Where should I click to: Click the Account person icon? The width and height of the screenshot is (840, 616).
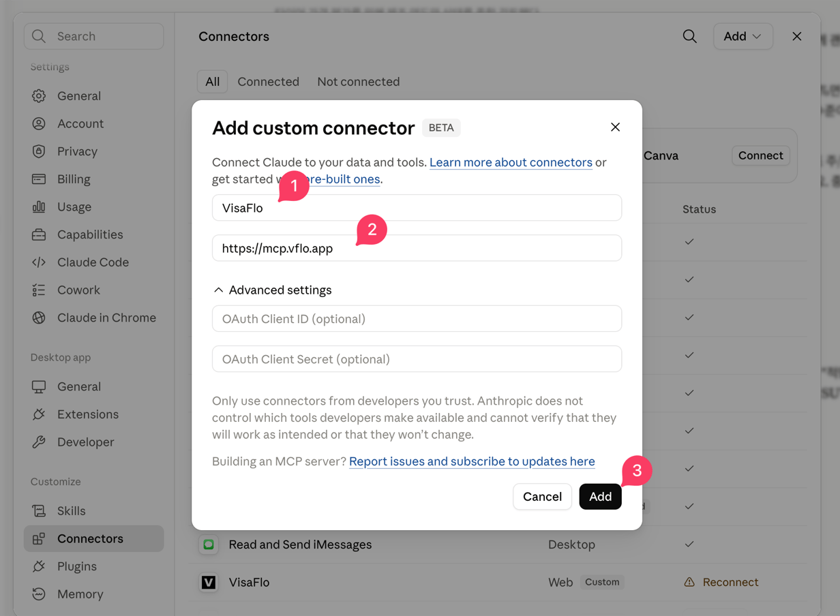point(39,123)
